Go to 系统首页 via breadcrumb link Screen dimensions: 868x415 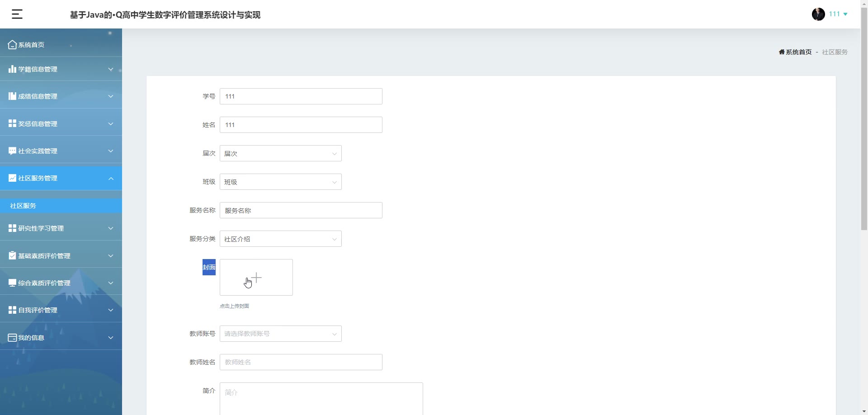(x=798, y=52)
